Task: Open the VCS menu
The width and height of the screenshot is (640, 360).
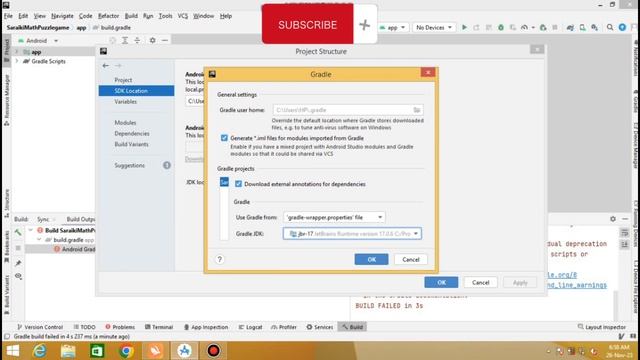Action: pos(182,16)
